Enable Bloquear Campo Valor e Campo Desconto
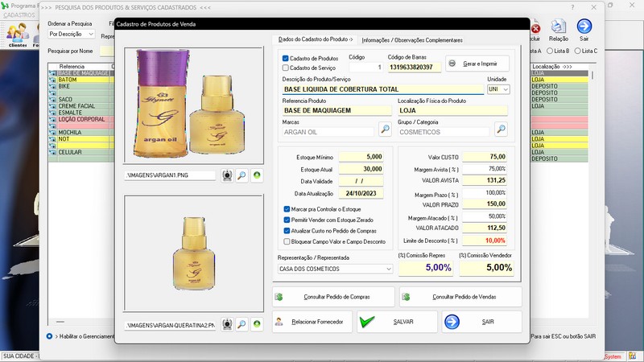 288,241
